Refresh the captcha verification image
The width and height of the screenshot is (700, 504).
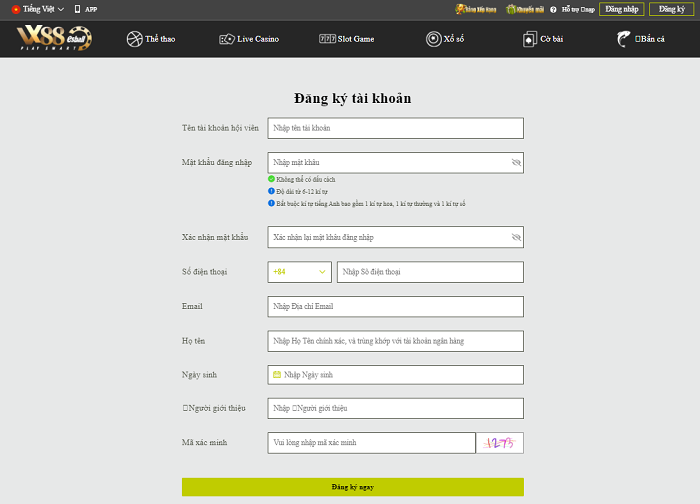[499, 443]
